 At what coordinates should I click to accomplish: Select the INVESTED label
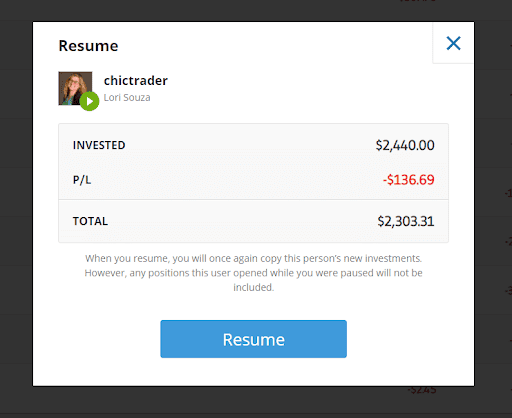pyautogui.click(x=99, y=145)
